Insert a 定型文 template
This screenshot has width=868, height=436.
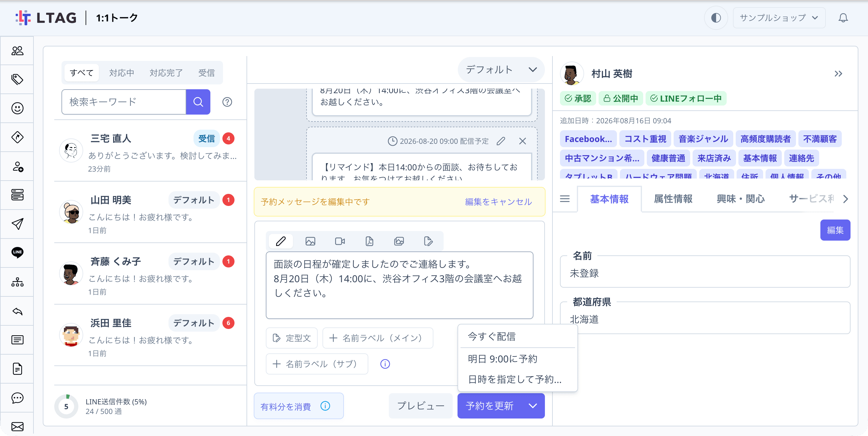tap(291, 338)
